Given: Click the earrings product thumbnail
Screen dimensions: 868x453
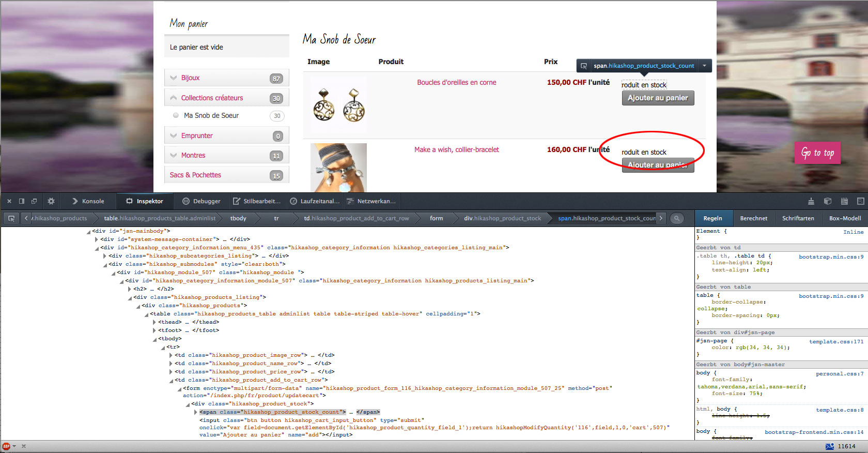Looking at the screenshot, I should (x=339, y=105).
